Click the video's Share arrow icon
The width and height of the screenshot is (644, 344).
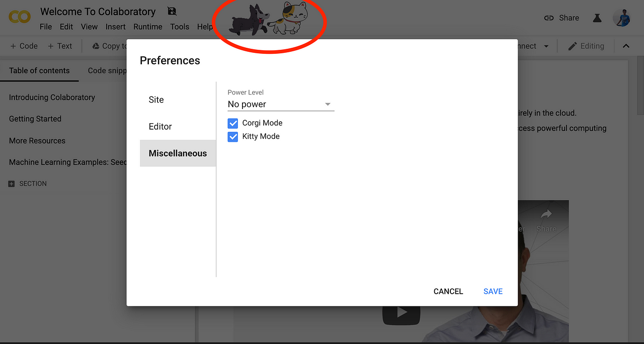546,215
